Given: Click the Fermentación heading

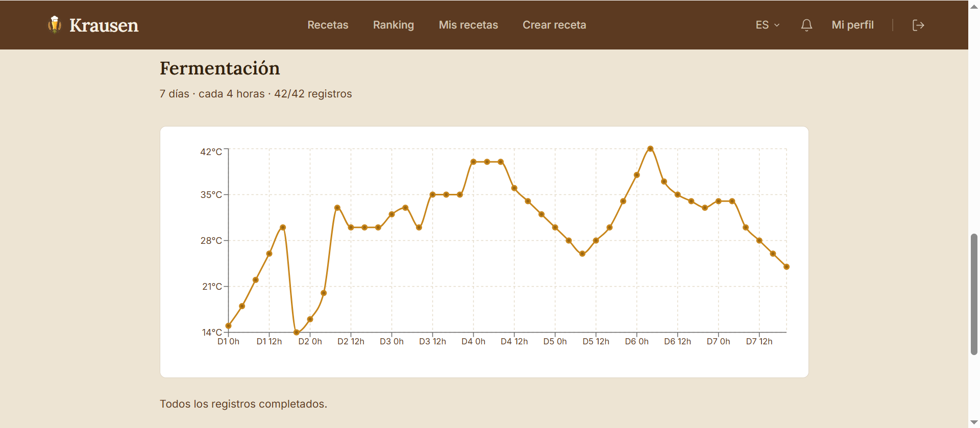Looking at the screenshot, I should (220, 68).
